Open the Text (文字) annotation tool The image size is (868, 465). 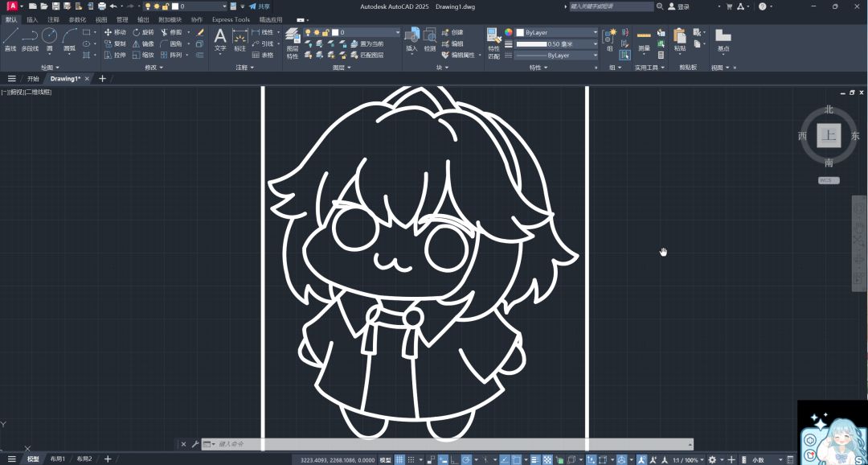pos(220,40)
